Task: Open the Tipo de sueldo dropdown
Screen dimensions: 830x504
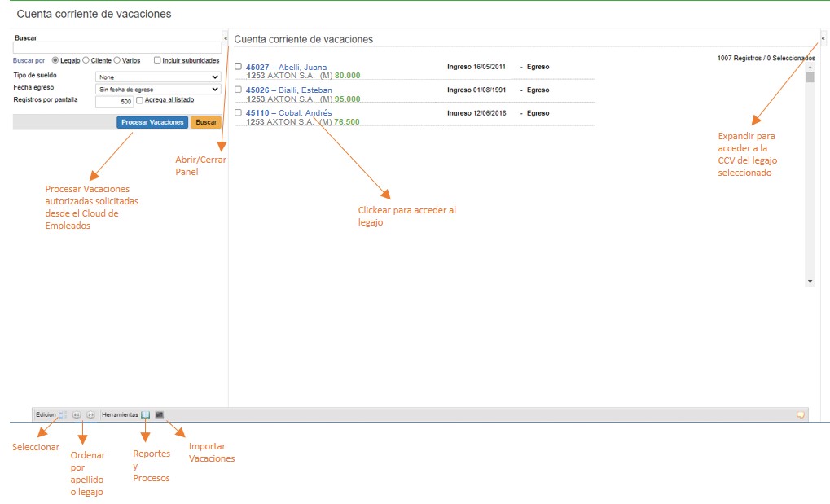Action: click(158, 77)
